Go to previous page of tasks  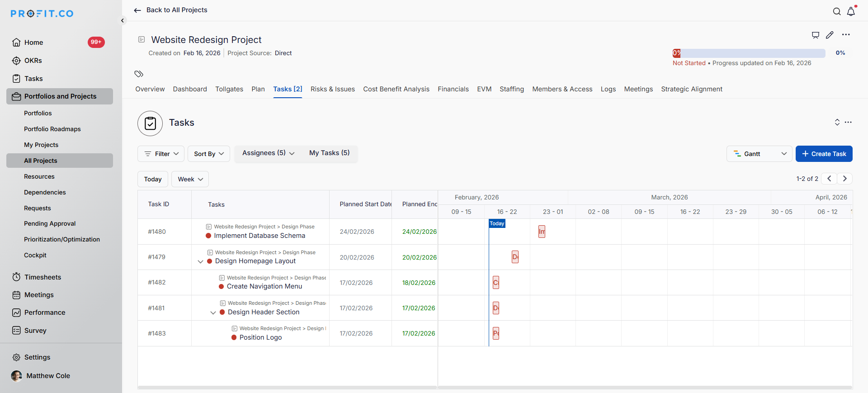click(x=829, y=179)
